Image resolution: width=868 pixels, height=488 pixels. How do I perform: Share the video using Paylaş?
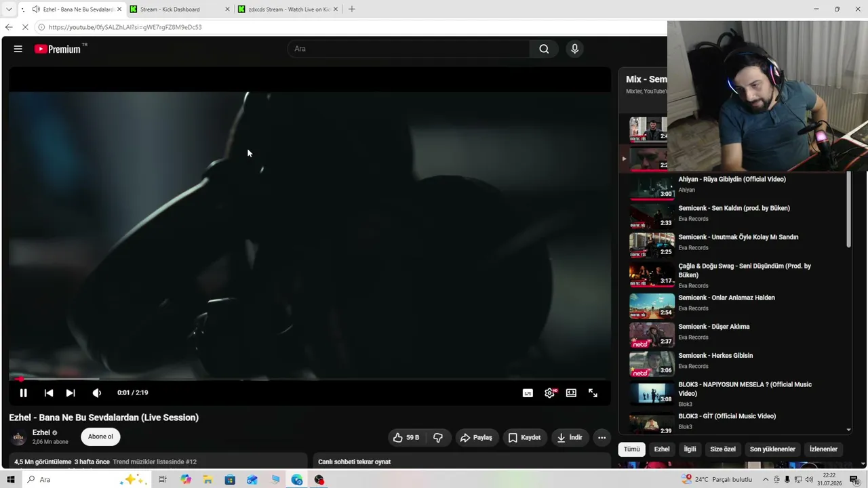click(476, 438)
